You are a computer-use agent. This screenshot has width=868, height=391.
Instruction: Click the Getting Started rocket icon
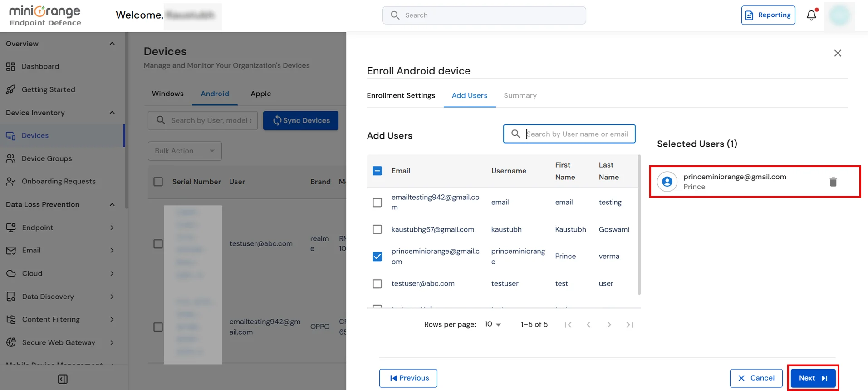click(x=11, y=89)
